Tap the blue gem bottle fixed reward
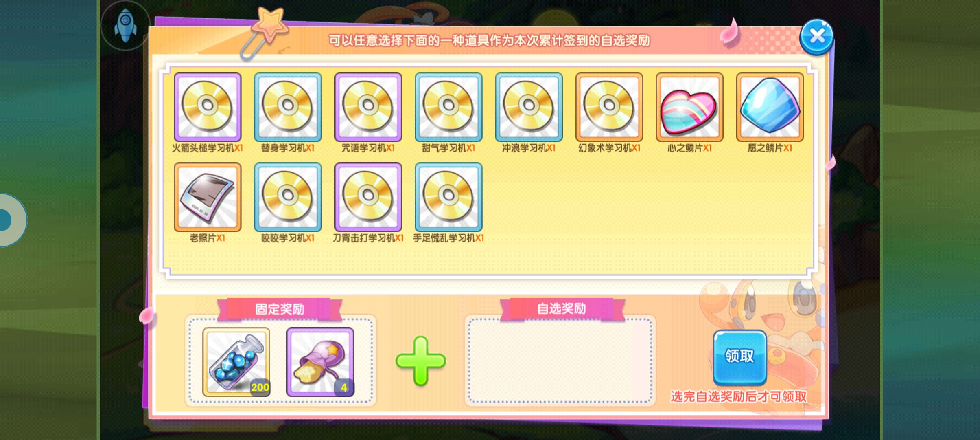This screenshot has height=440, width=980. 236,362
